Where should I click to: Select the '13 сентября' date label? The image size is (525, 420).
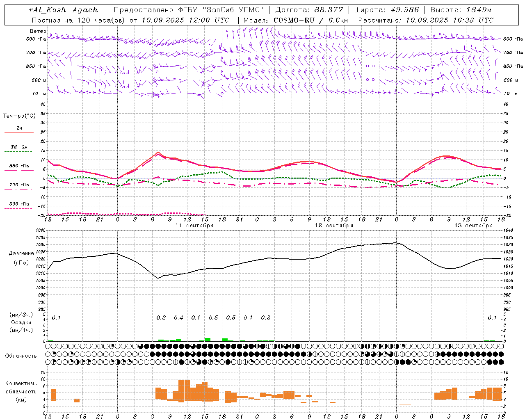473,226
